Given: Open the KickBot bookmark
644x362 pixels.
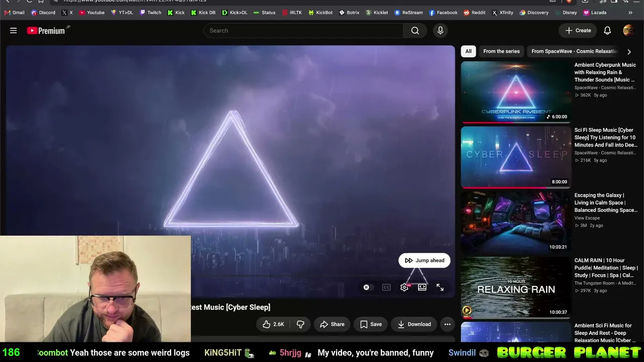Looking at the screenshot, I should (320, 13).
